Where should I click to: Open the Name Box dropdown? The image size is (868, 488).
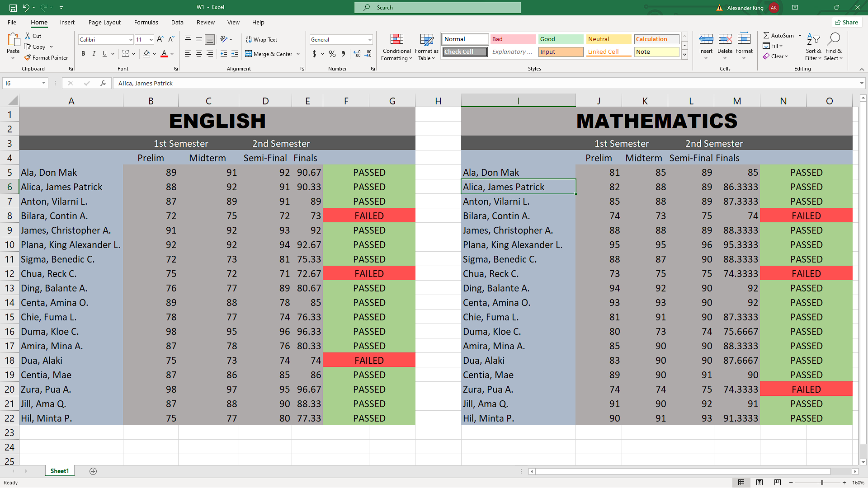pos(43,83)
